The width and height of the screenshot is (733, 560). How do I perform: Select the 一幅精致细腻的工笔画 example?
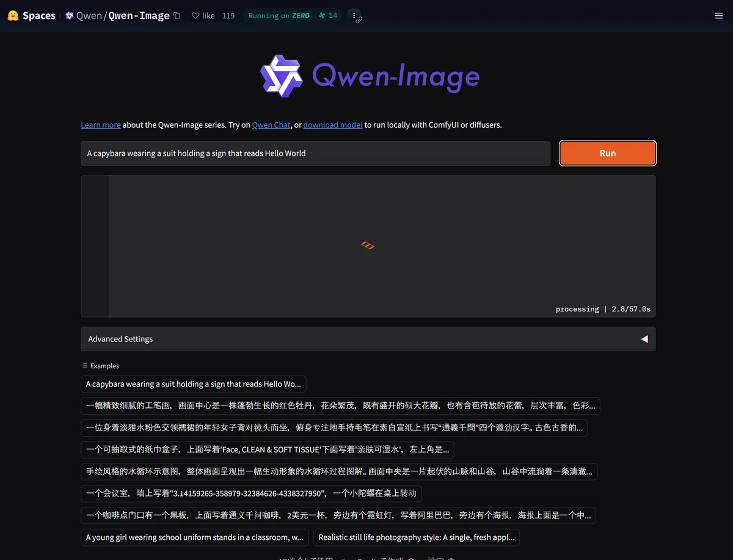340,406
